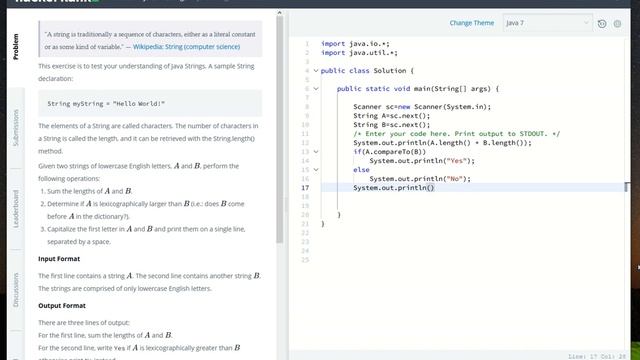Click the println("No") code line
This screenshot has width=640, height=360.
point(420,178)
